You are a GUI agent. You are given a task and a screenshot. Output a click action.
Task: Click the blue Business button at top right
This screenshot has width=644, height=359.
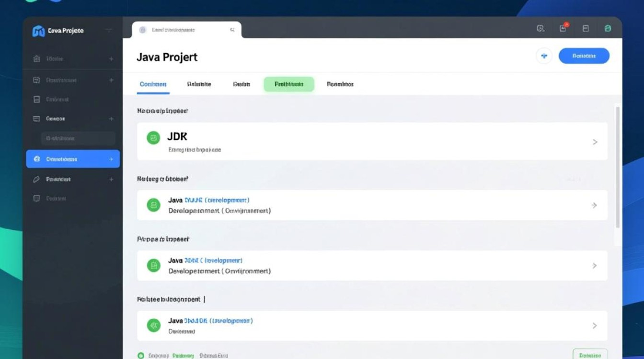tap(584, 56)
